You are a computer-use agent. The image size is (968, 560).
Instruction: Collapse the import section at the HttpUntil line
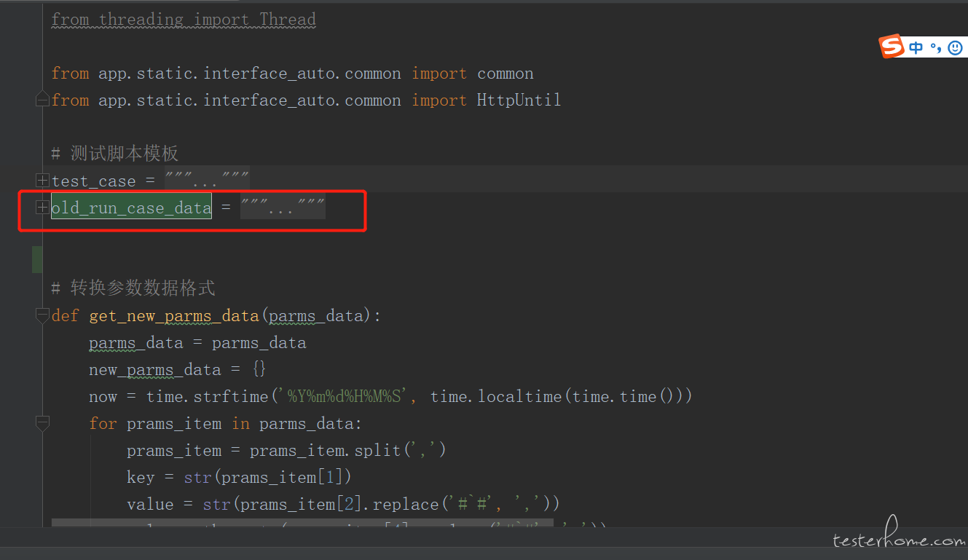[x=42, y=100]
